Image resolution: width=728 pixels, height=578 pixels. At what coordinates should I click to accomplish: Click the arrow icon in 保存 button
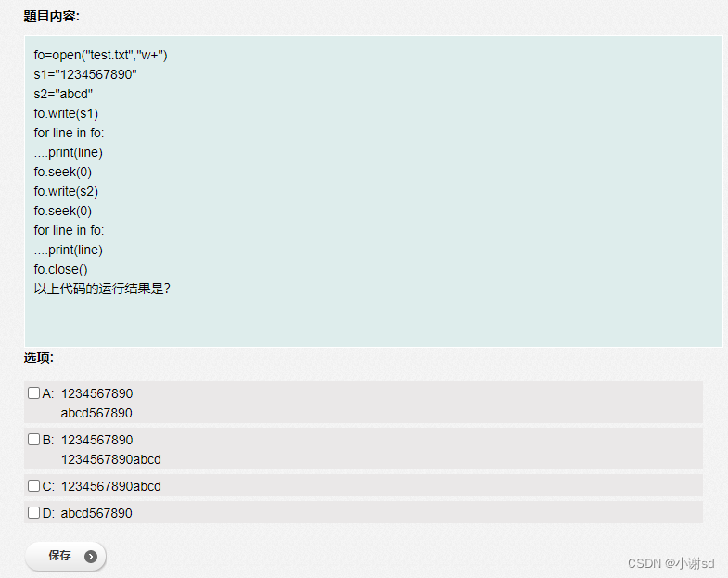tap(91, 556)
